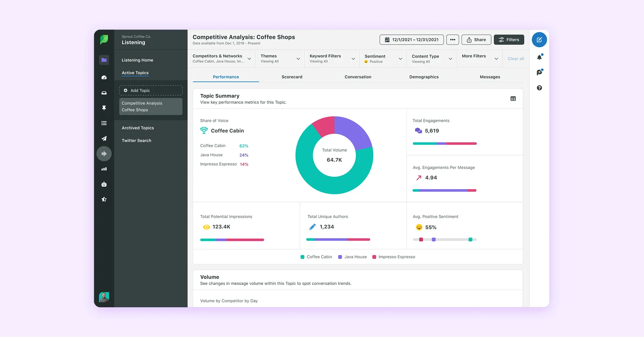Screen dimensions: 644x337
Task: Click the Avg. Engagements Per Message bar
Action: coord(445,191)
